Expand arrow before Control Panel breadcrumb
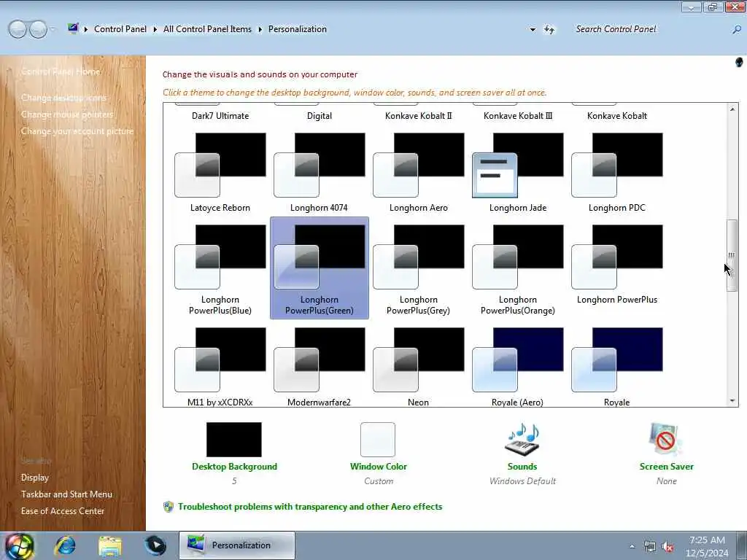 click(86, 29)
